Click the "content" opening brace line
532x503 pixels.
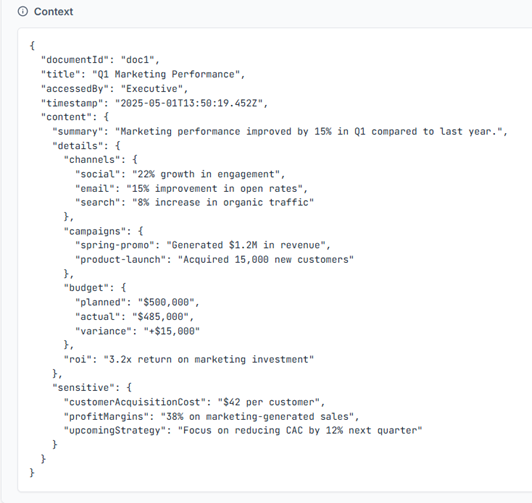tap(75, 117)
